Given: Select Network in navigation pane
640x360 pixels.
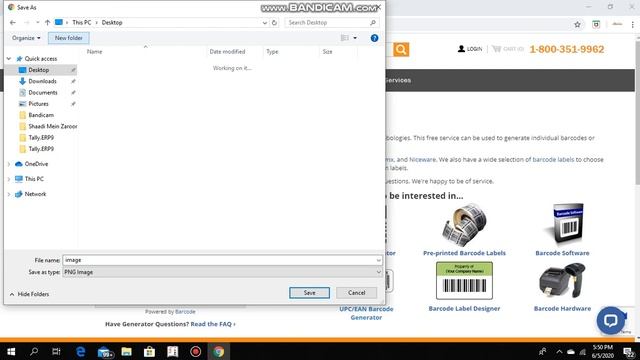Looking at the screenshot, I should (35, 194).
